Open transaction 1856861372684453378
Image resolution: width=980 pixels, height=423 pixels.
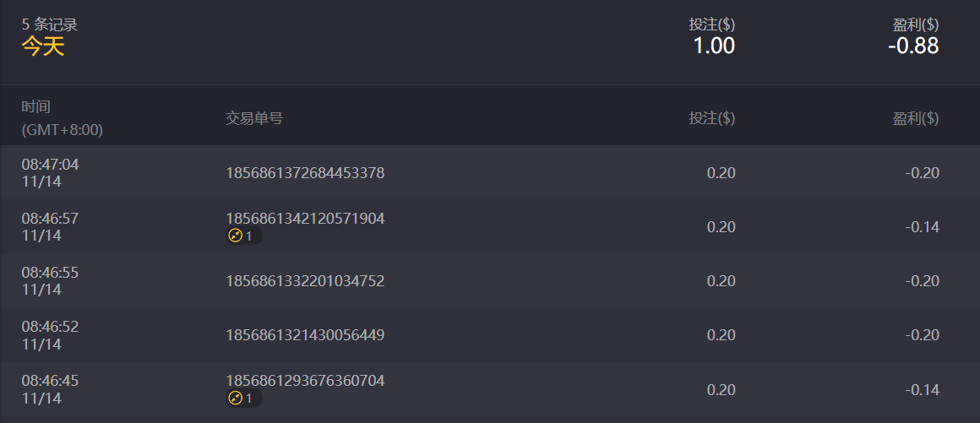pos(305,173)
